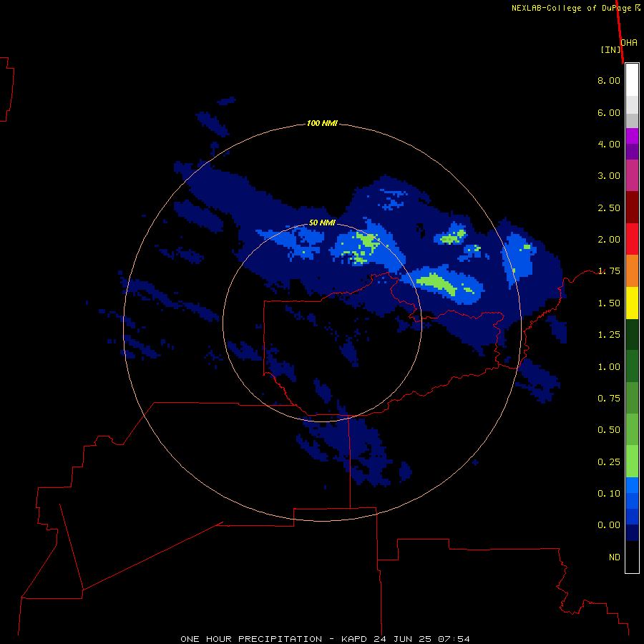Screen dimensions: 644x644
Task: Pick the orange legend swatch
Action: click(632, 270)
